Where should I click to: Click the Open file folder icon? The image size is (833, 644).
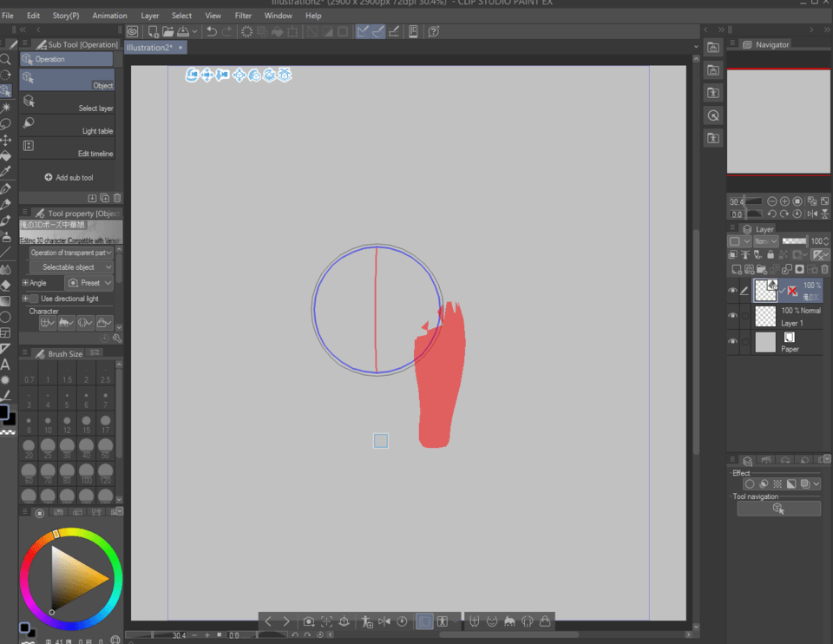point(167,32)
